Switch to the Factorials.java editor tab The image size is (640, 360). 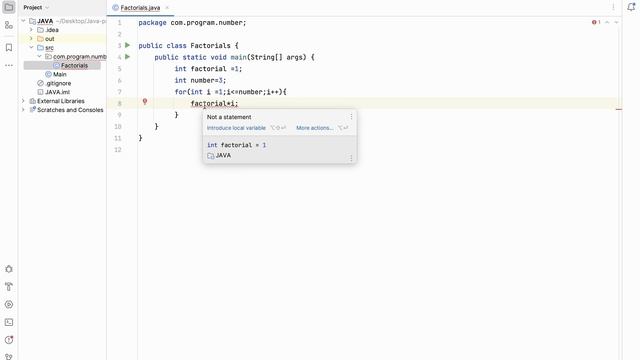[x=140, y=8]
